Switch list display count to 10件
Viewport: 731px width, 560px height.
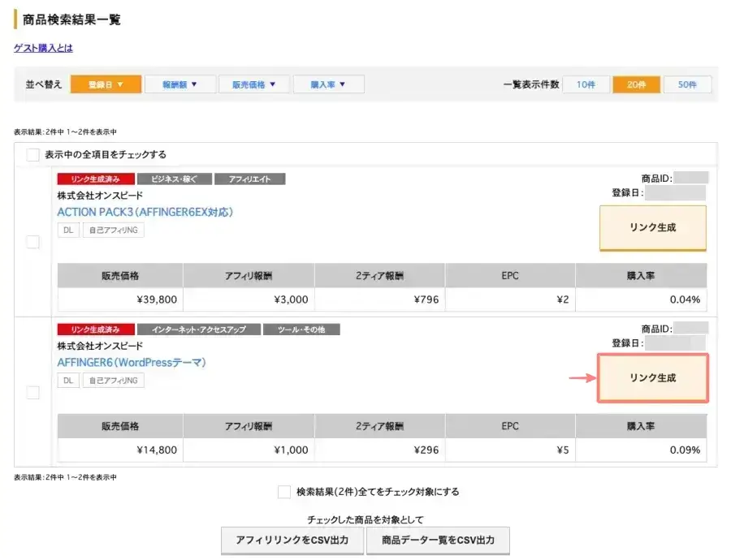[x=586, y=84]
